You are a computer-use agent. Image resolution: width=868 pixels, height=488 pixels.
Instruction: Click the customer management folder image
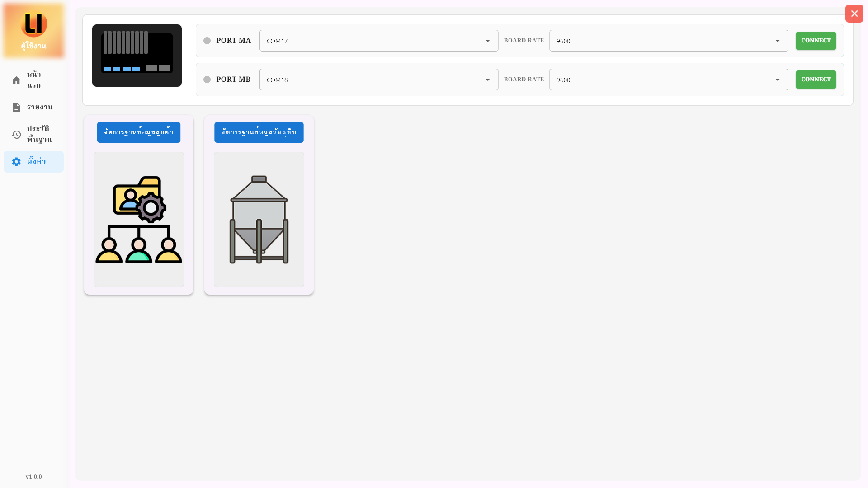(139, 220)
